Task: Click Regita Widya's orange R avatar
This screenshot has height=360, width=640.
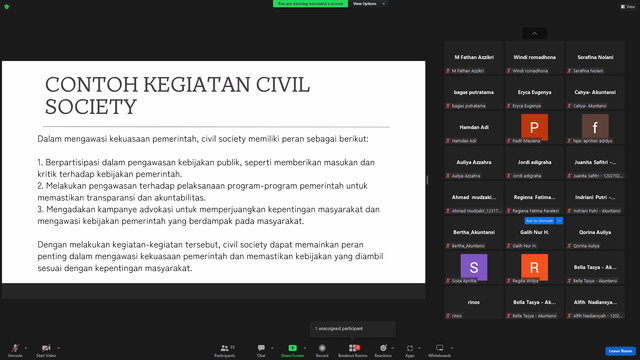Action: point(534,267)
